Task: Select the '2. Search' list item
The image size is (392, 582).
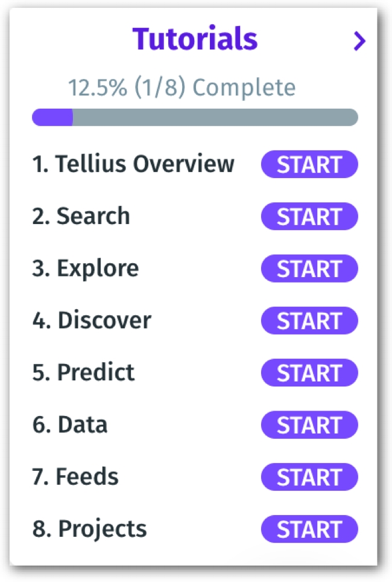Action: point(81,216)
